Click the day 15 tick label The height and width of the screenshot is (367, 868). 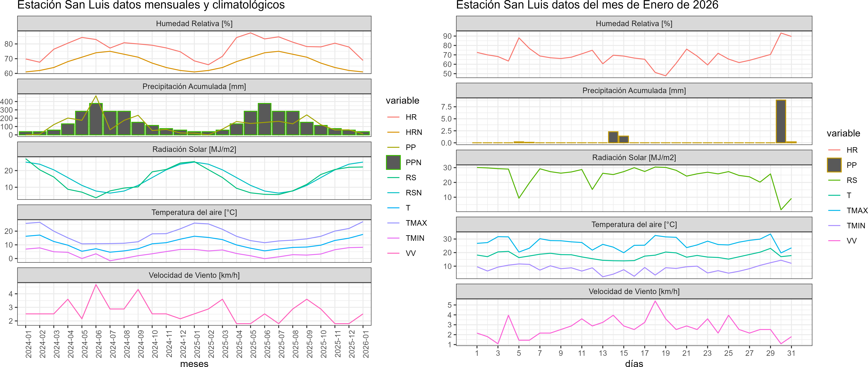click(624, 353)
